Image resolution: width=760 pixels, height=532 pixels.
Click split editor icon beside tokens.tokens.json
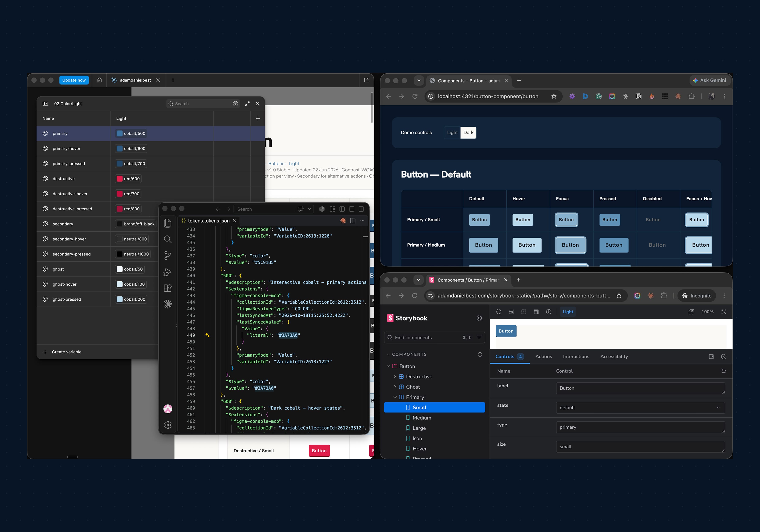coord(353,220)
